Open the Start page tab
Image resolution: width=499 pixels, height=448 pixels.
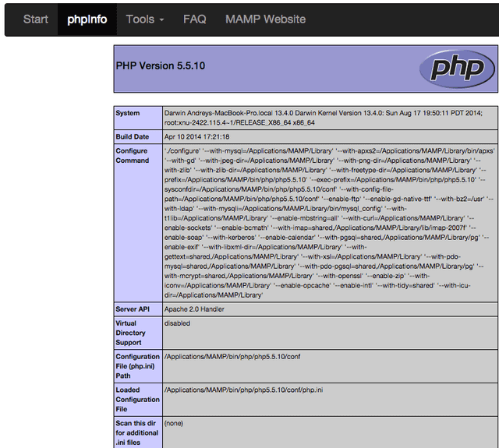(x=36, y=19)
